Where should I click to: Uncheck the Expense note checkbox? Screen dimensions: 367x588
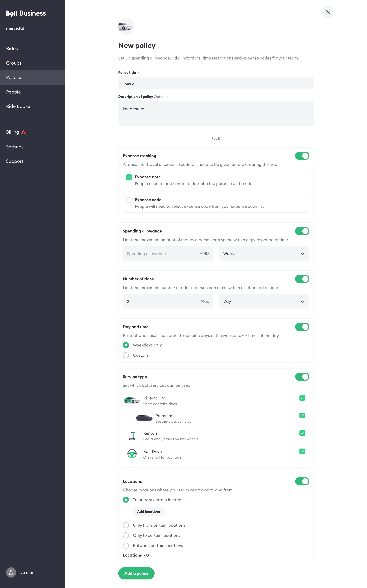point(129,177)
